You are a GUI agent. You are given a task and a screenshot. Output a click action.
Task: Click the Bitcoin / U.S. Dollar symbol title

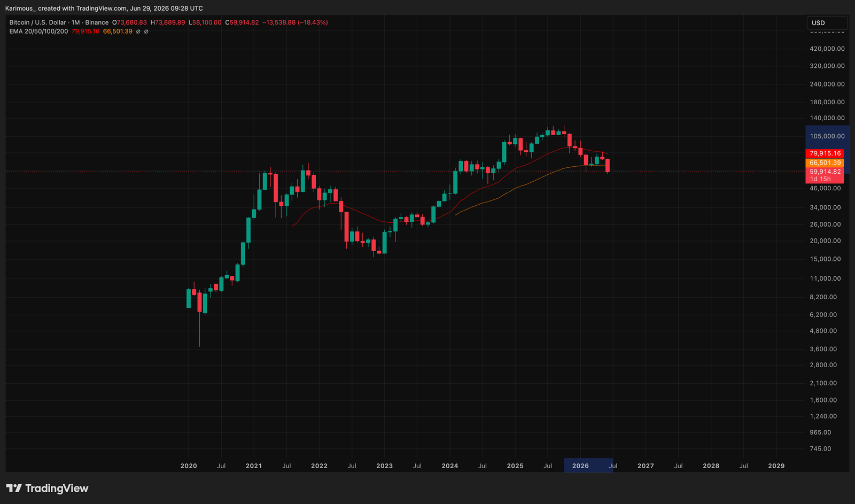pos(38,22)
